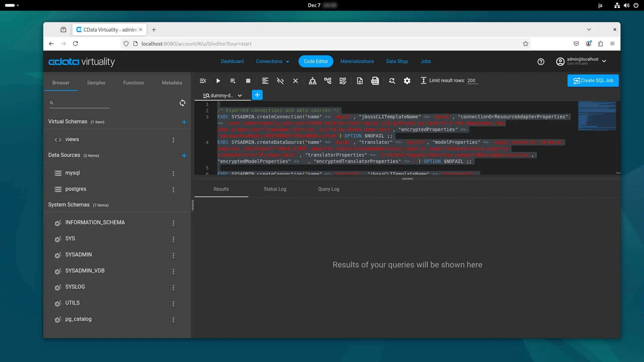This screenshot has width=644, height=362.
Task: Open the mysql data source options menu
Action: point(173,173)
